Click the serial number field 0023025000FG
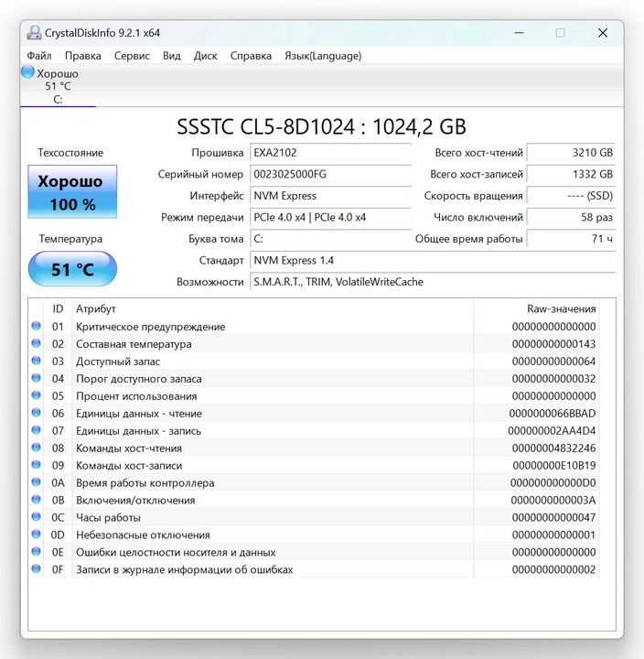Viewport: 644px width, 659px height. pos(330,174)
